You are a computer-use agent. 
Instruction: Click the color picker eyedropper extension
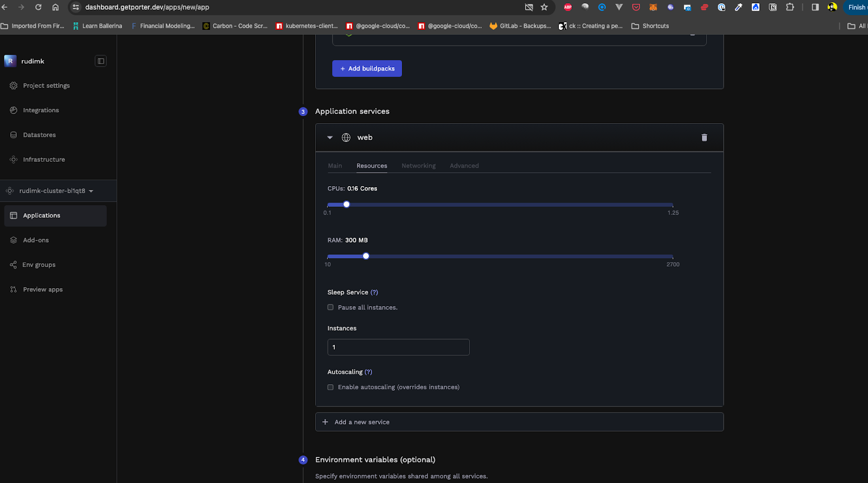pyautogui.click(x=738, y=7)
